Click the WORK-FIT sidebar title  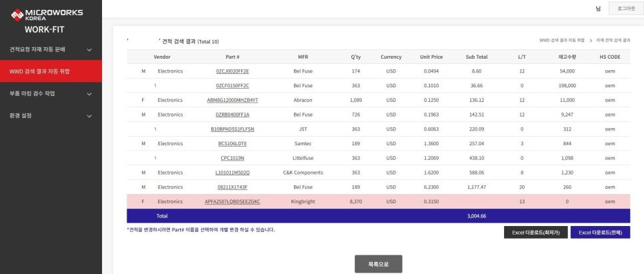click(45, 29)
